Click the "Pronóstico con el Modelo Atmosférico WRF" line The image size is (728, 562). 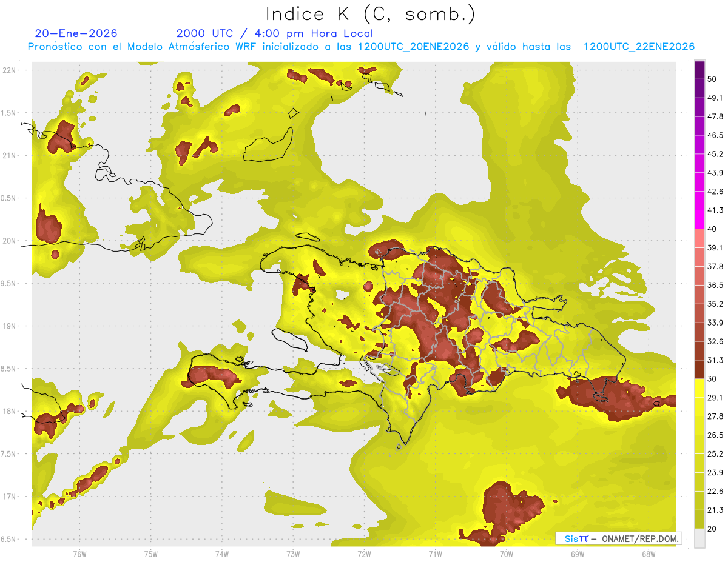[362, 47]
